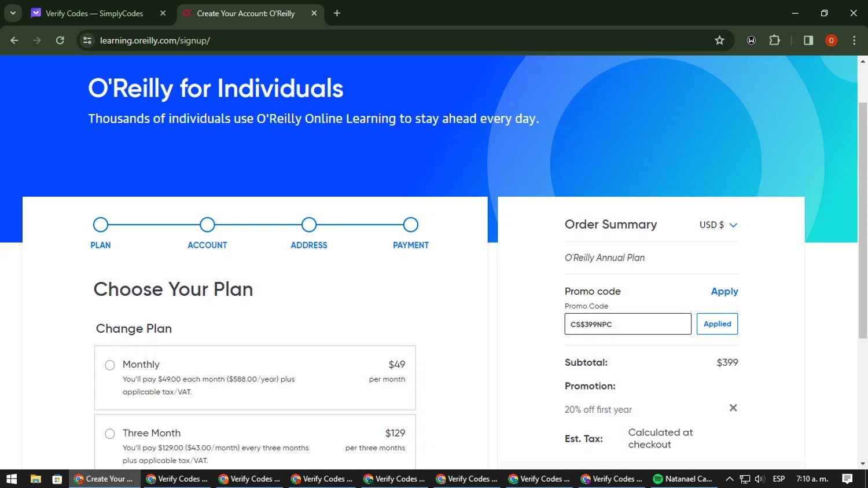The image size is (868, 488).
Task: Open Microsoft Store from the taskbar
Action: (x=57, y=479)
